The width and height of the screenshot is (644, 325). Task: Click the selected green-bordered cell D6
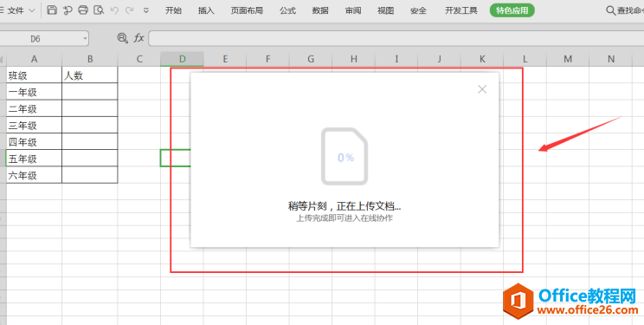(x=176, y=159)
